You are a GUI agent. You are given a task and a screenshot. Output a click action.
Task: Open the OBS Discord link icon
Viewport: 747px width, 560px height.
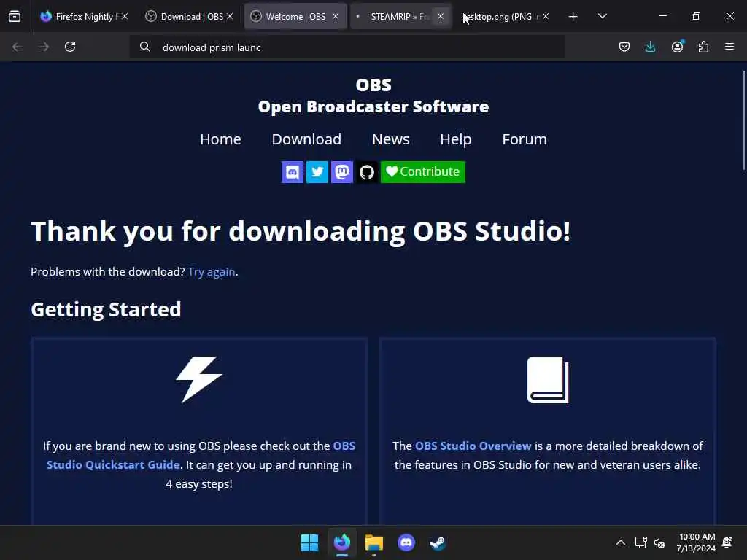coord(293,172)
